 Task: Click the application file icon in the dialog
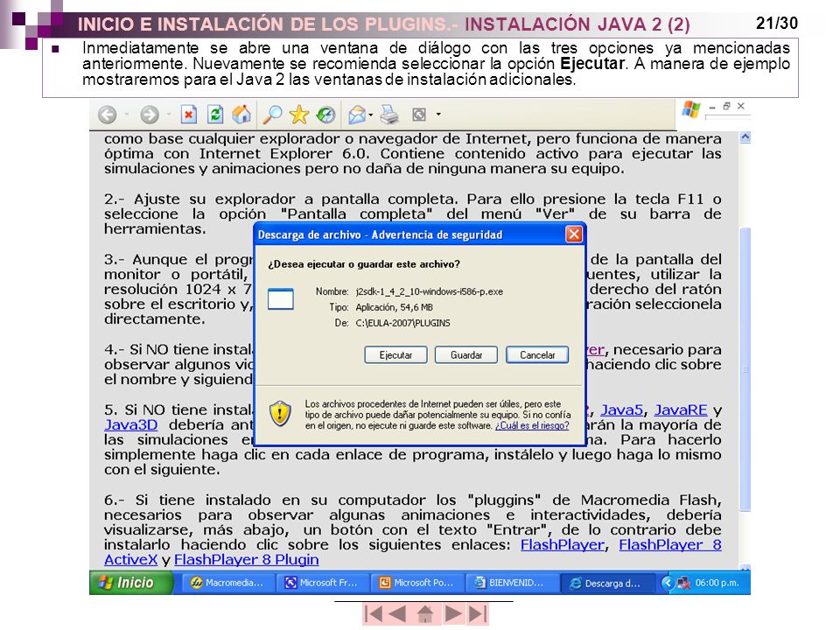pos(281,299)
